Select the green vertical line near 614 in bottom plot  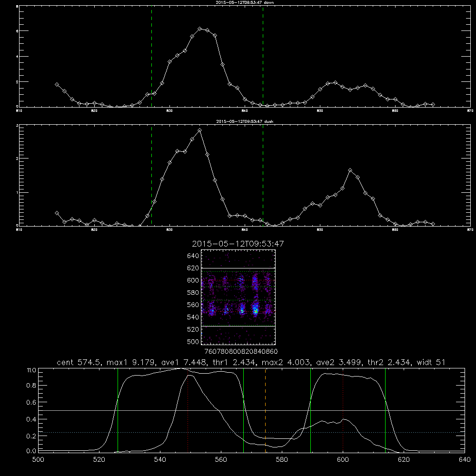coord(385,410)
